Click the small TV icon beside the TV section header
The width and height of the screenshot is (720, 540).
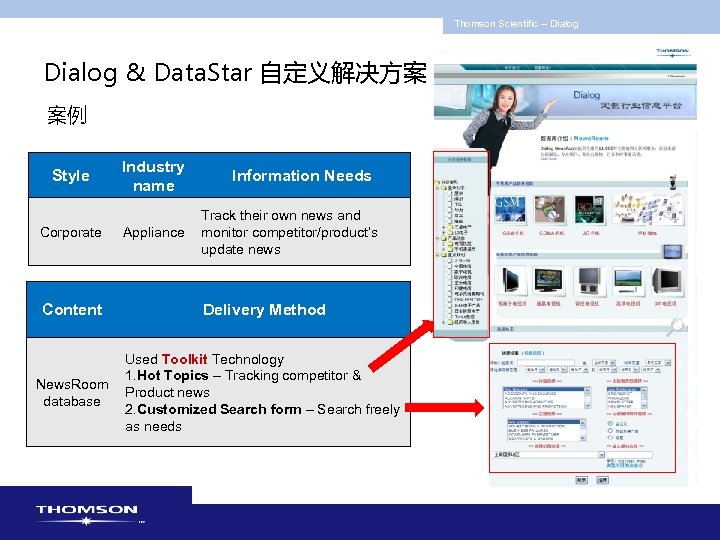pyautogui.click(x=673, y=252)
